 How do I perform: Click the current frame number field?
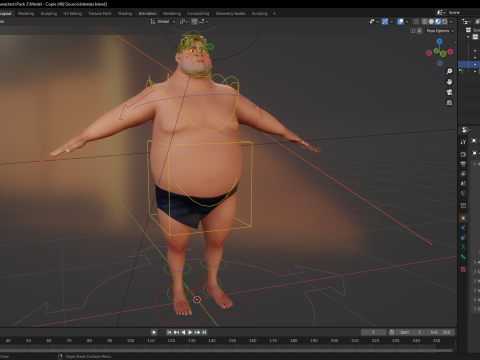(374, 332)
